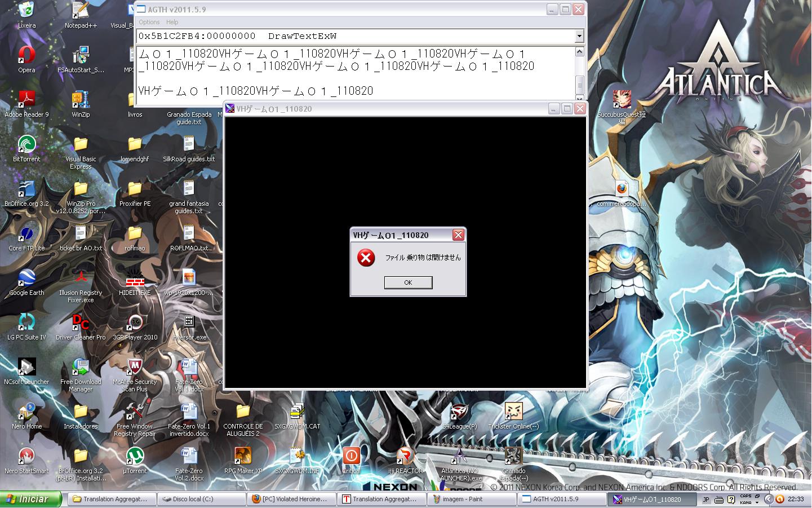
Task: Switch to Disco local (C:) taskbar window
Action: tap(201, 499)
